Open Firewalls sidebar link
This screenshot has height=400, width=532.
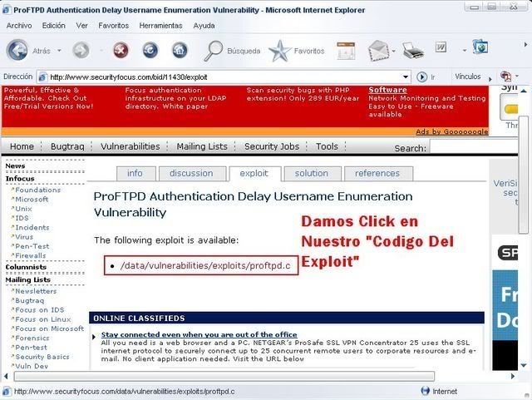pos(31,255)
